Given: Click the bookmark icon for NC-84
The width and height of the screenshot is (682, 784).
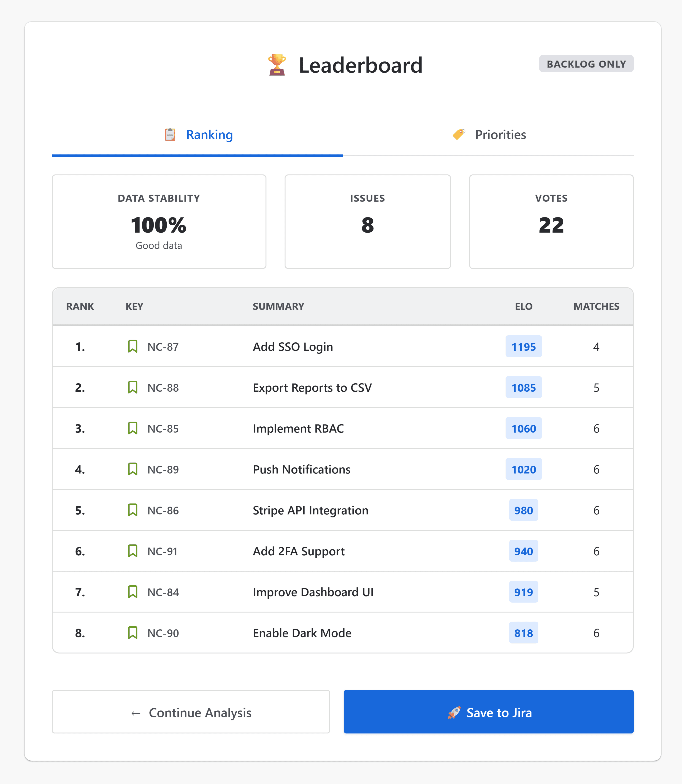Looking at the screenshot, I should (x=132, y=592).
